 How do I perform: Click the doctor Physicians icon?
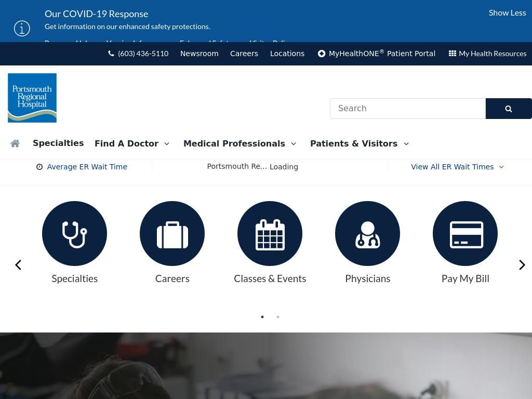click(367, 233)
